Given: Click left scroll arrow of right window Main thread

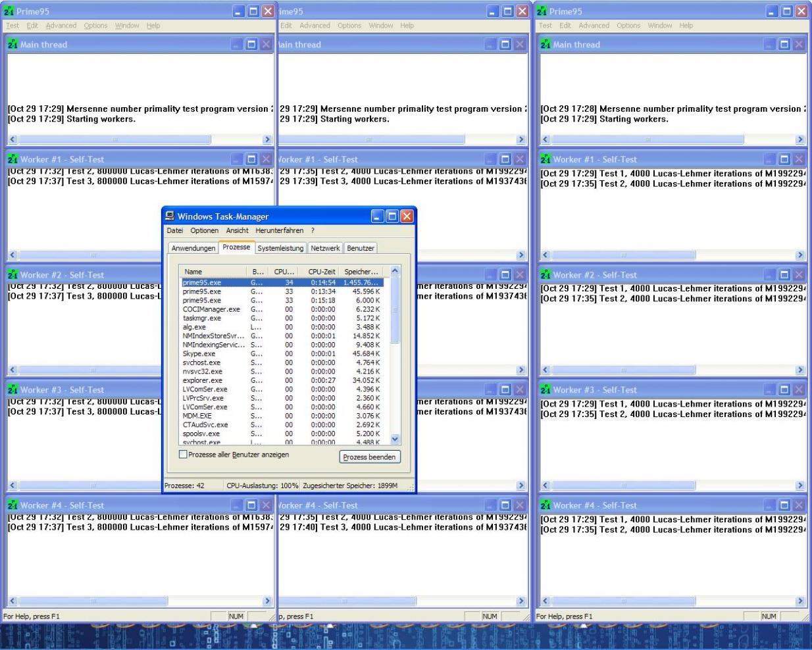Looking at the screenshot, I should (545, 139).
